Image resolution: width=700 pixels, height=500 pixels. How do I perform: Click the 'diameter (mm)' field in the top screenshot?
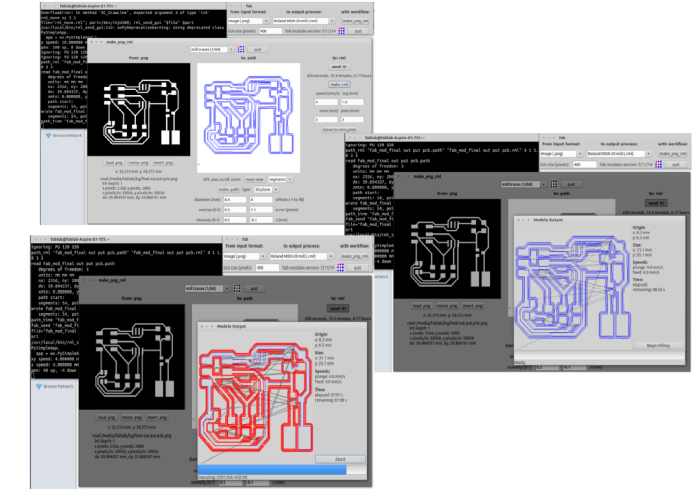[235, 200]
